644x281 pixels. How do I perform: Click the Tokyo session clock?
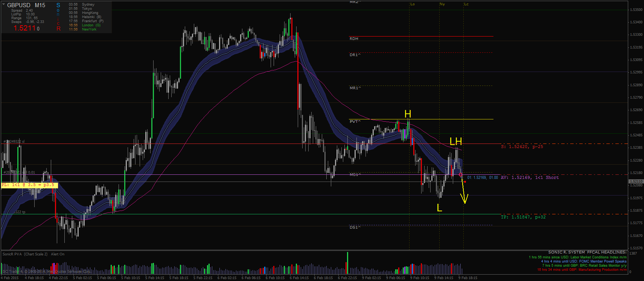80,9
